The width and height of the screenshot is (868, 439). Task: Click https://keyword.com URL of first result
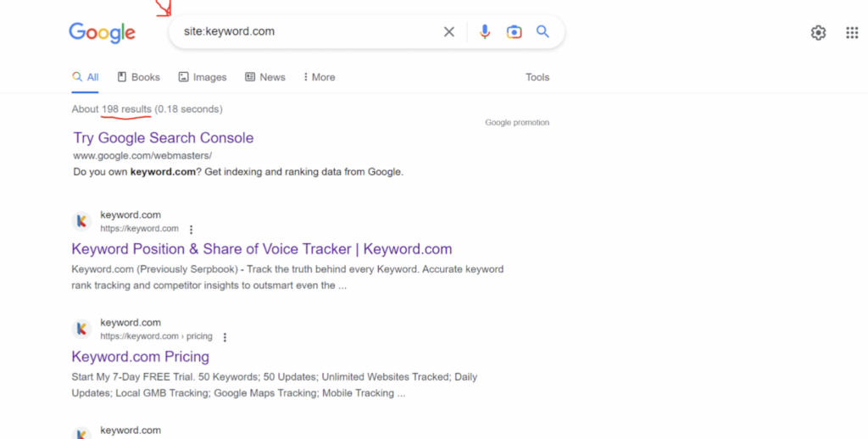point(140,229)
